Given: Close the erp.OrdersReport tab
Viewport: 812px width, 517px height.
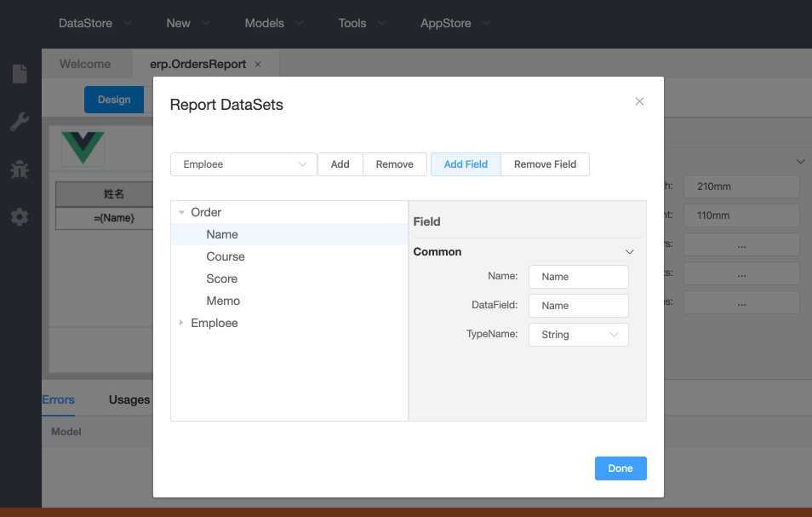Looking at the screenshot, I should [x=258, y=64].
